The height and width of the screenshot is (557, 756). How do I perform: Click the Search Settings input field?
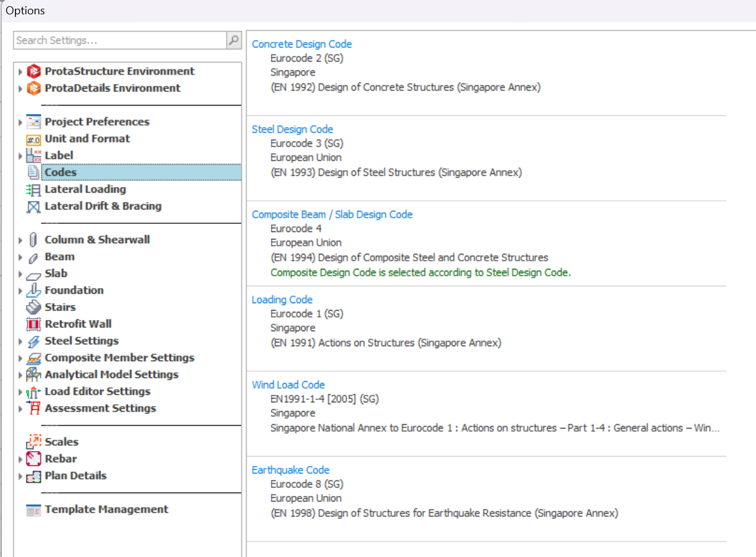(x=120, y=41)
